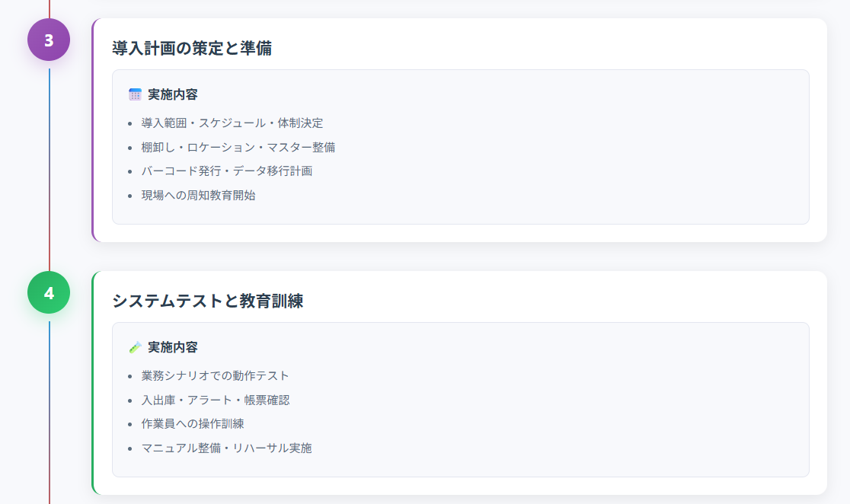The width and height of the screenshot is (850, 504).
Task: Click マニュアル整備・リハーサル実施 list item
Action: (x=227, y=448)
